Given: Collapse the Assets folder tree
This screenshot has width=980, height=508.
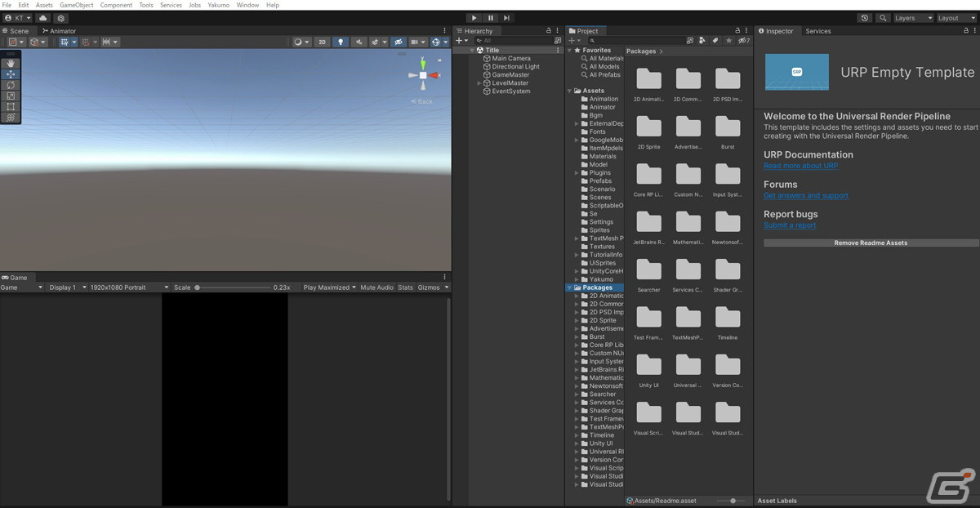Looking at the screenshot, I should 570,91.
